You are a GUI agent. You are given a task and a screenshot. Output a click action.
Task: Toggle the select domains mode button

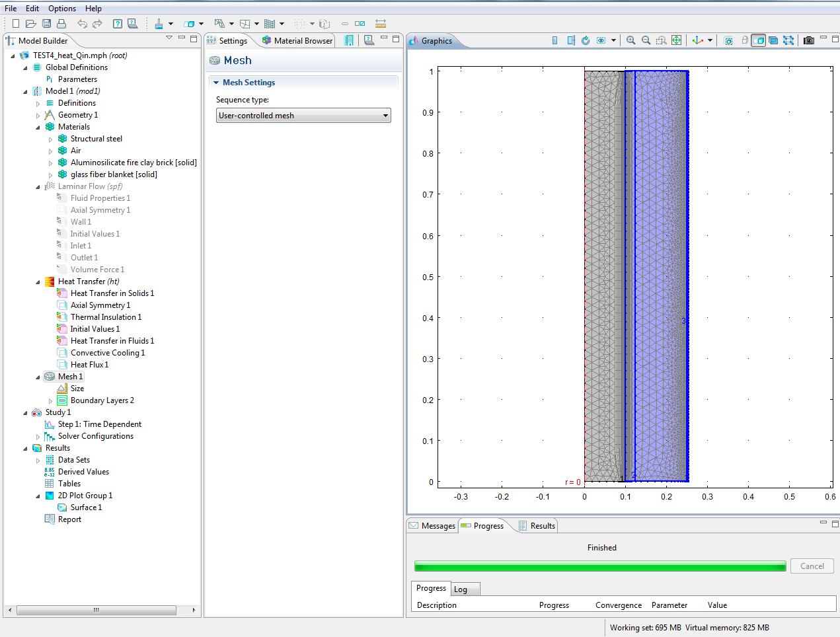tap(758, 40)
